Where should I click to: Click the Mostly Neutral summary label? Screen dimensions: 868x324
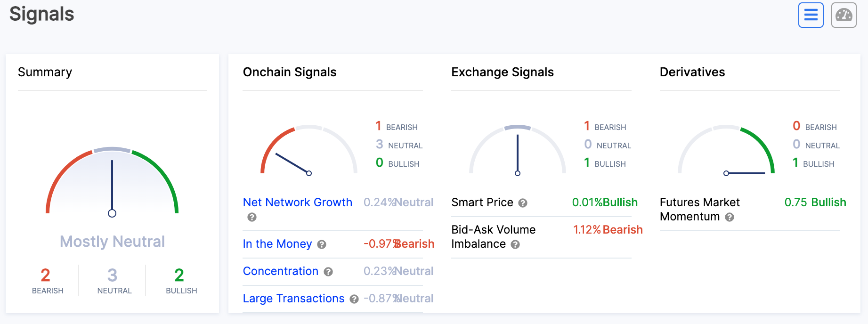pos(112,242)
